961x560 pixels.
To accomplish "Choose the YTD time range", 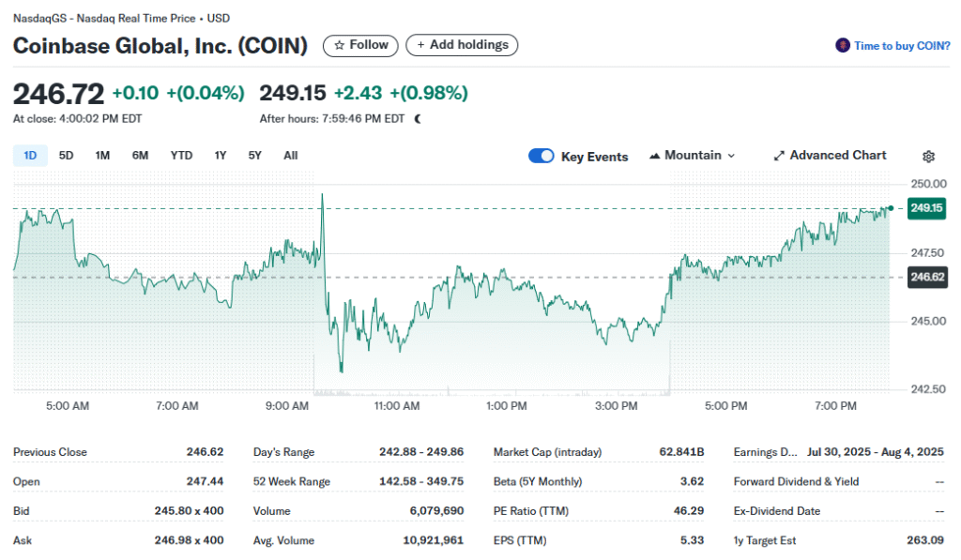I will [181, 156].
